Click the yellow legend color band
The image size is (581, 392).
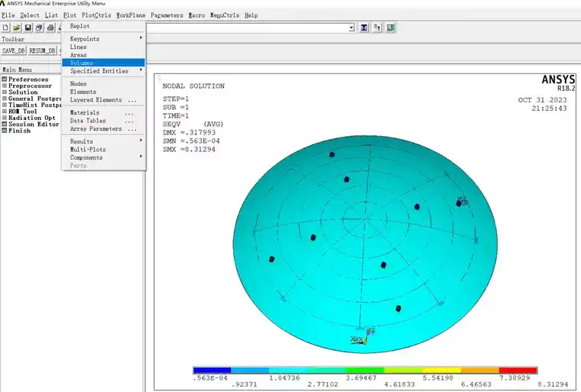click(442, 370)
